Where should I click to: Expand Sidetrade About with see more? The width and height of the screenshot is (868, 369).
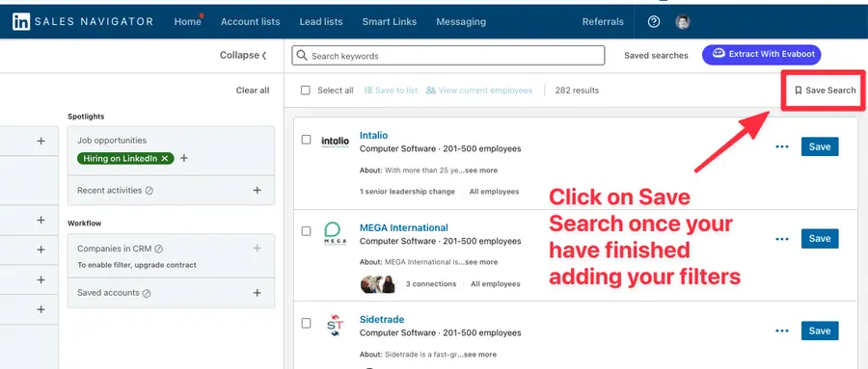point(480,354)
